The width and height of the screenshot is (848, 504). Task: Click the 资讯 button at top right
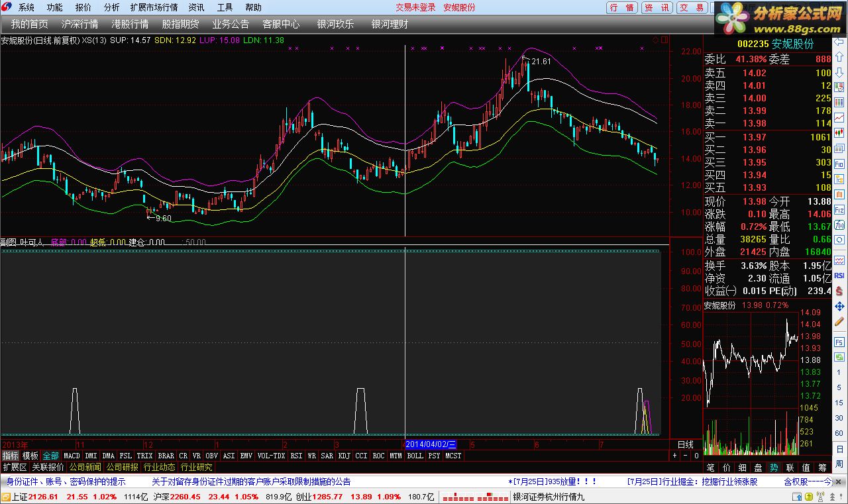coord(657,7)
